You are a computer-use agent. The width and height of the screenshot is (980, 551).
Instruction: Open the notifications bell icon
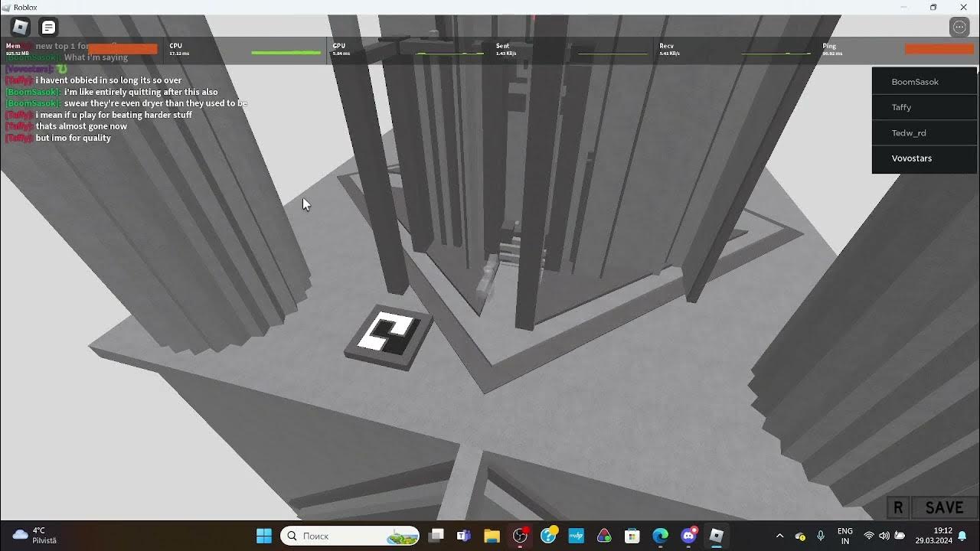(x=962, y=536)
